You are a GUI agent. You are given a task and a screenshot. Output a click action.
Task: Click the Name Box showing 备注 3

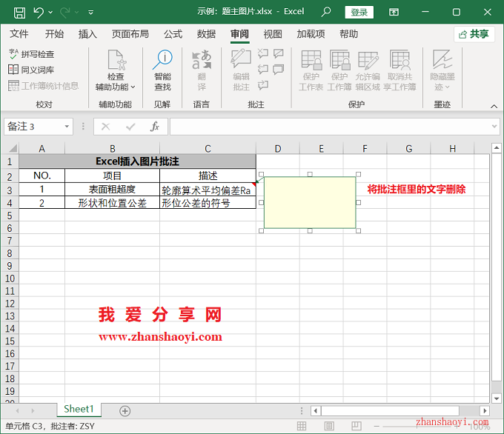[x=34, y=127]
